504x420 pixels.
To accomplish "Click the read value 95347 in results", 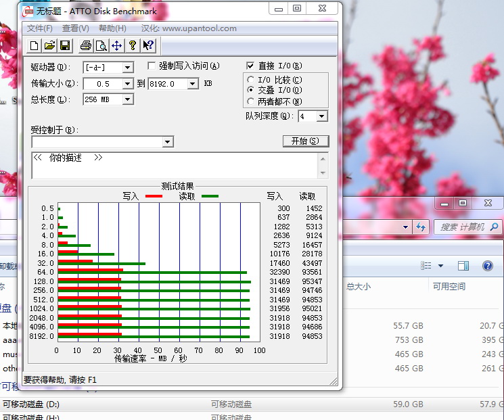I will pyautogui.click(x=312, y=281).
